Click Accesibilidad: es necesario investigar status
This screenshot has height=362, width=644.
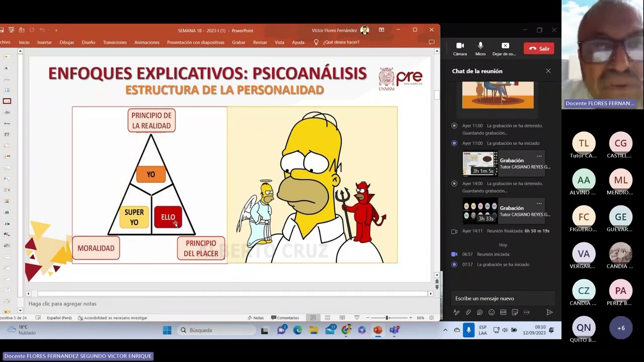[x=112, y=318]
